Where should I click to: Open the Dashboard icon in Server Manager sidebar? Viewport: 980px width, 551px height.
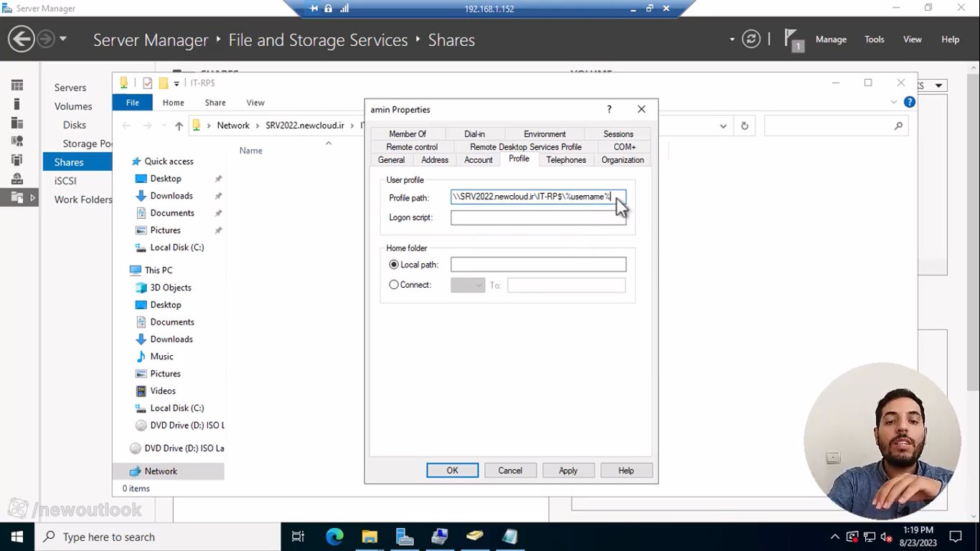(x=17, y=85)
